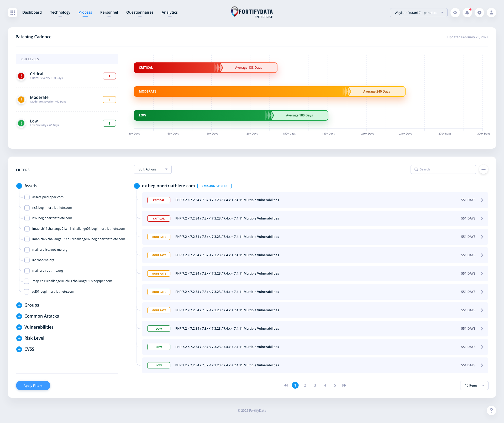504x423 pixels.
Task: Open the help question mark icon
Action: [491, 410]
